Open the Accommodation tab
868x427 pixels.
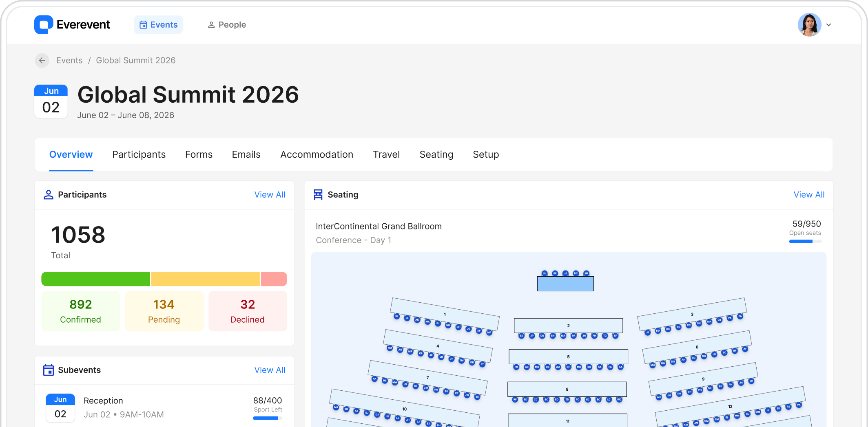coord(317,154)
